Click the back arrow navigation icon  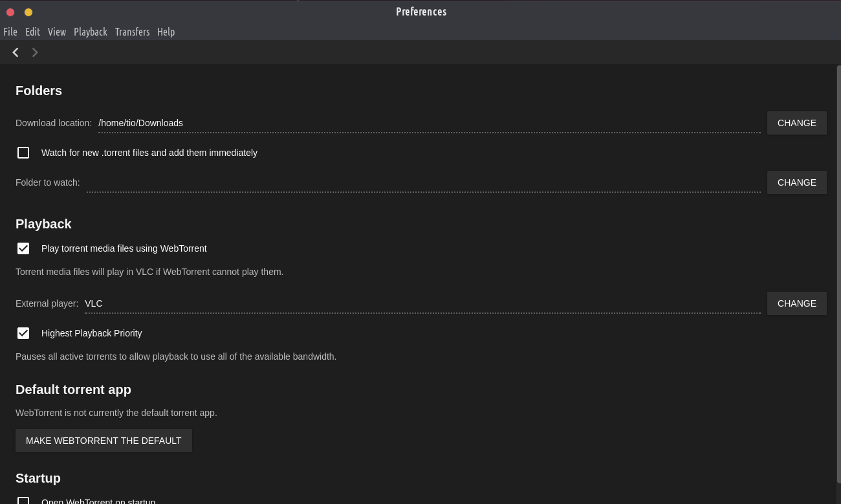pyautogui.click(x=16, y=52)
